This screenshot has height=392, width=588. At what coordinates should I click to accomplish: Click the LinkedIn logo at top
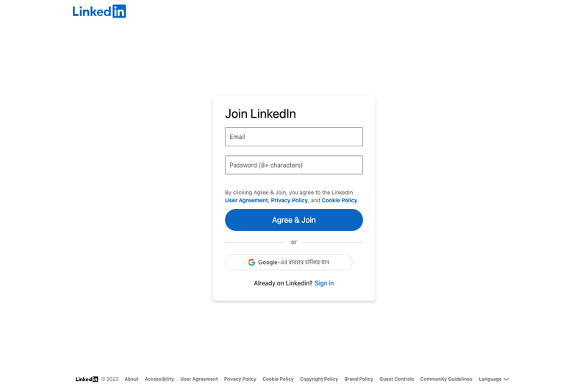[x=99, y=11]
